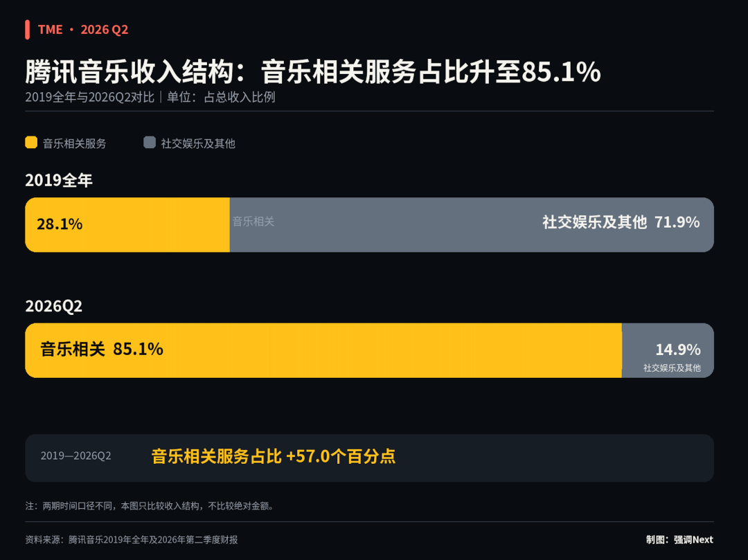Image resolution: width=748 pixels, height=560 pixels.
Task: Click the yellow legend swatch for 音乐相关服务
Action: [x=31, y=143]
